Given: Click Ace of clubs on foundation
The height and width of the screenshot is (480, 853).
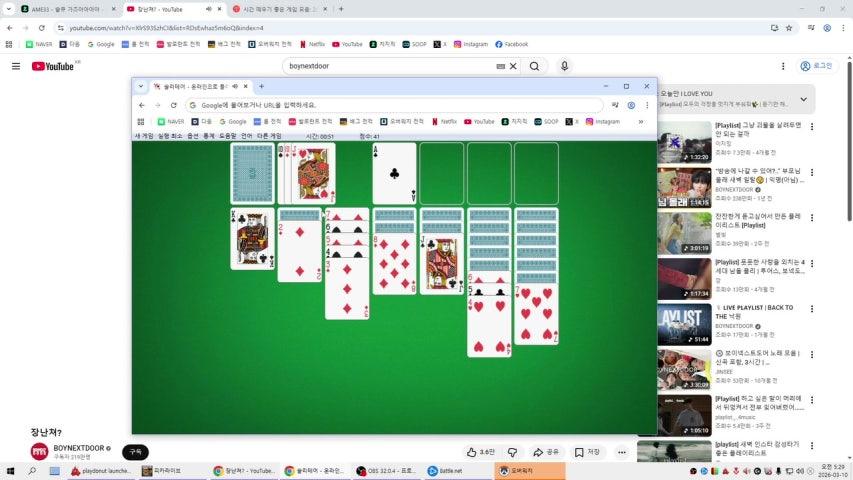Looking at the screenshot, I should click(394, 174).
